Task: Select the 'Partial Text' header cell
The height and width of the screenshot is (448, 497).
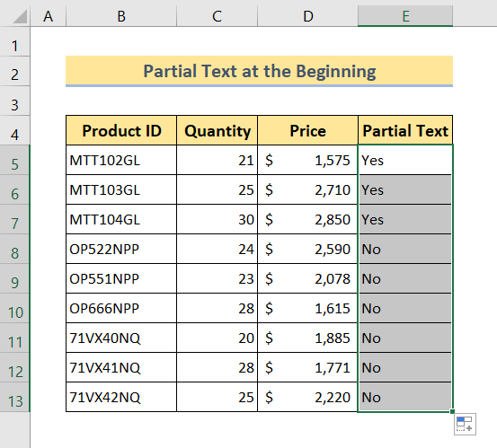Action: (x=405, y=130)
